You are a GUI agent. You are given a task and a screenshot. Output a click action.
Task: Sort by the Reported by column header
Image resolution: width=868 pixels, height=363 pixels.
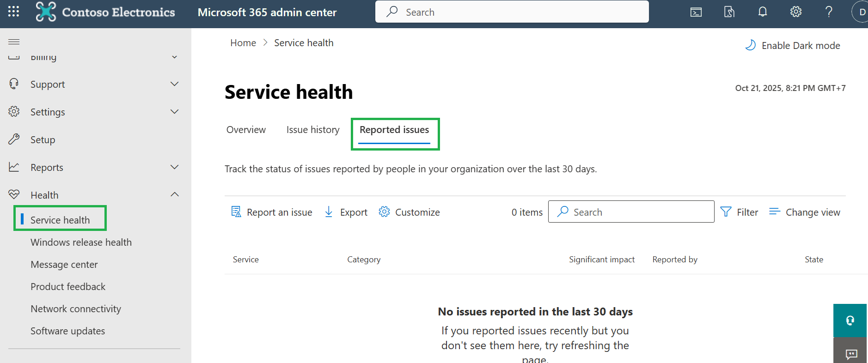point(675,260)
